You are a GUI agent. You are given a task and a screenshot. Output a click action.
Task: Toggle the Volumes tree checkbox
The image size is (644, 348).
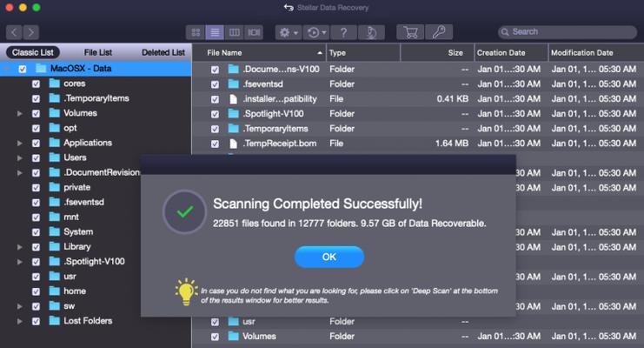[37, 113]
